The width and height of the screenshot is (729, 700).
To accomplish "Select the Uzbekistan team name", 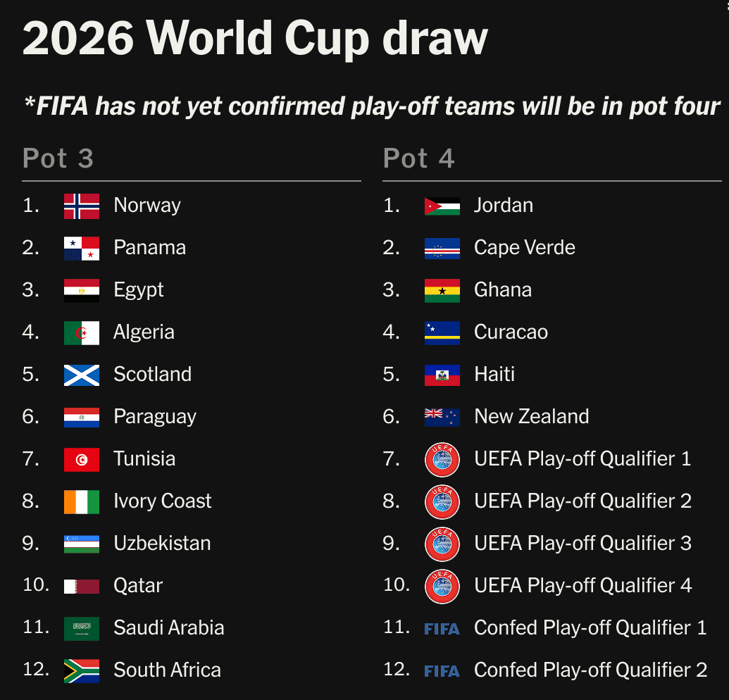I will pos(162,543).
